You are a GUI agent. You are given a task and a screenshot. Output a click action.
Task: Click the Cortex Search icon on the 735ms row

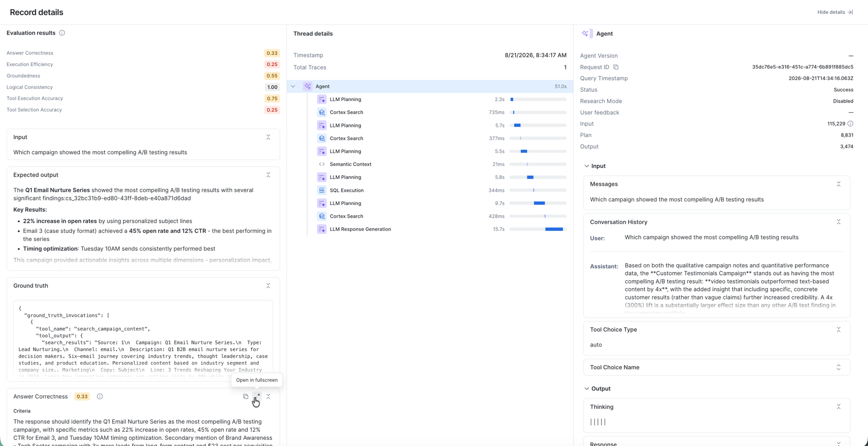coord(322,113)
